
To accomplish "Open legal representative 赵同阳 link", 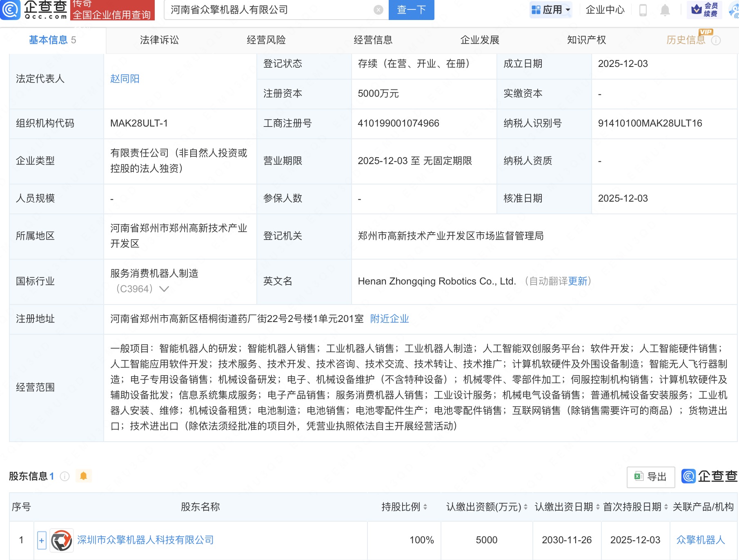I will (125, 79).
